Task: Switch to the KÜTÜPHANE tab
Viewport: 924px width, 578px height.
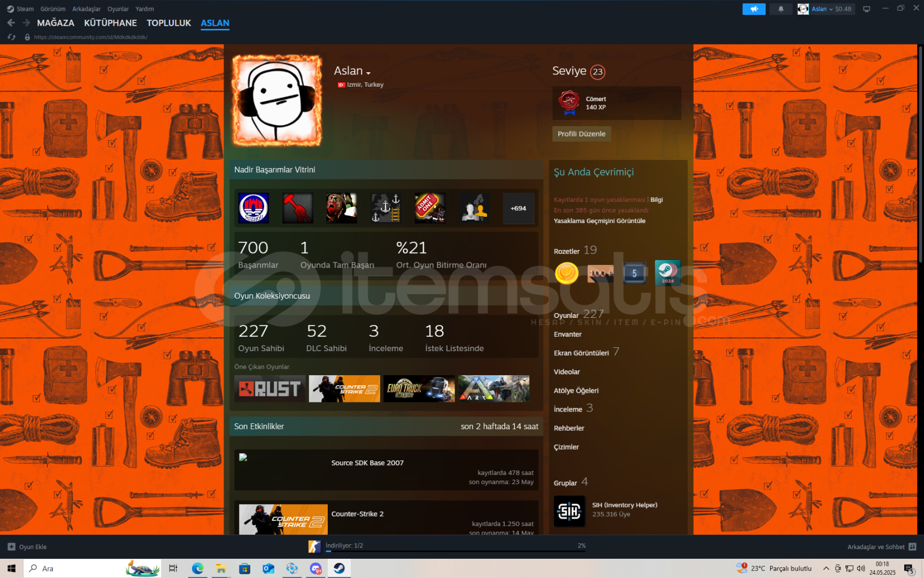Action: [110, 23]
